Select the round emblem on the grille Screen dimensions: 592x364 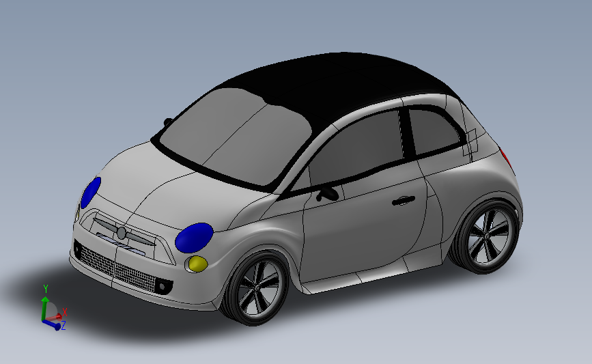122,233
